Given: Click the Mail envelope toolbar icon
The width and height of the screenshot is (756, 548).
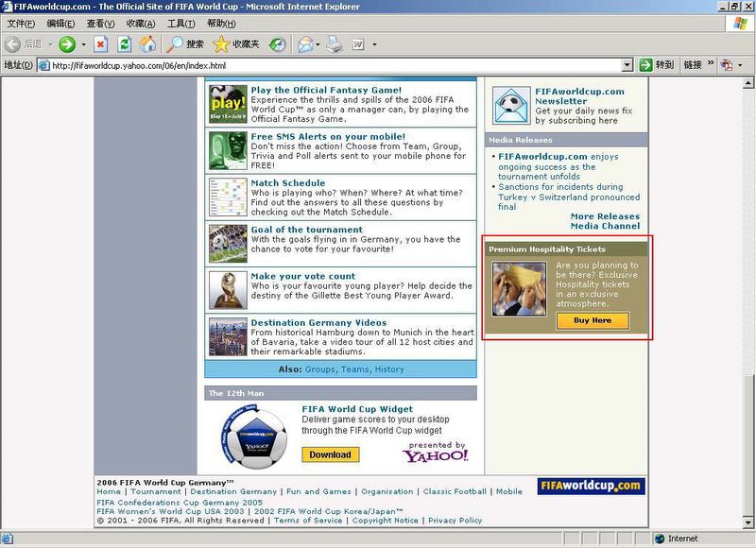Looking at the screenshot, I should point(304,44).
